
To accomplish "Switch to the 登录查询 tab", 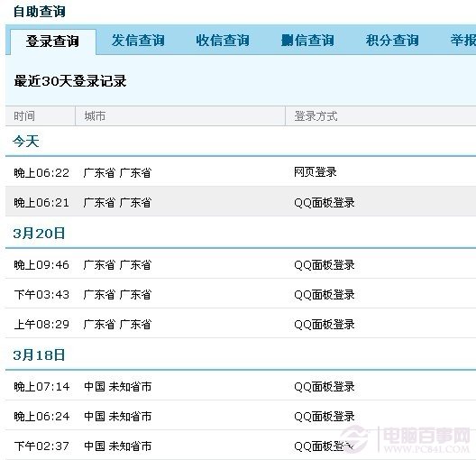I will tap(53, 41).
